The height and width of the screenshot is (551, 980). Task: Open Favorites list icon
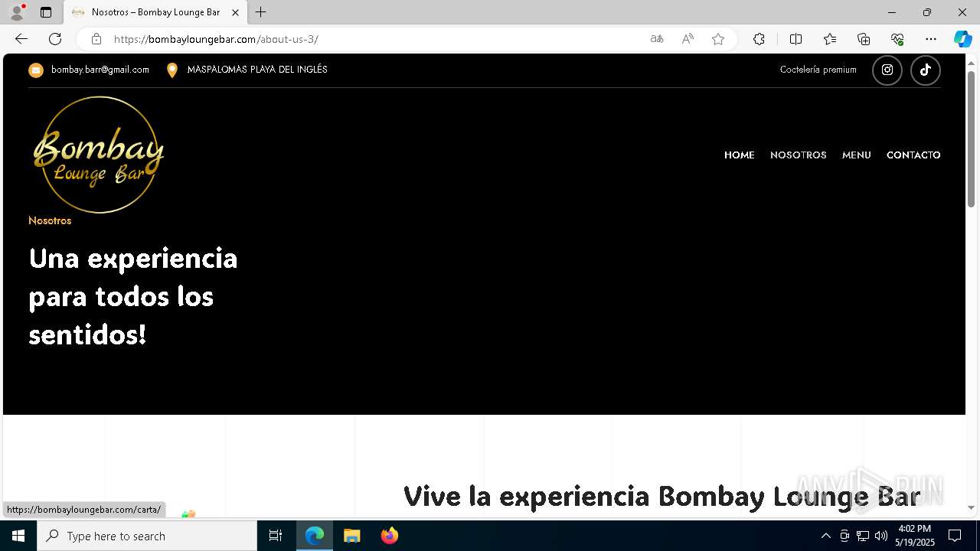(830, 39)
